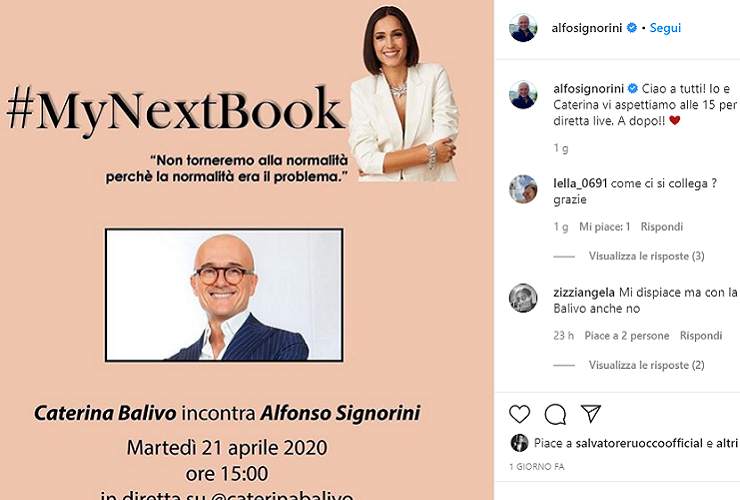Viewport: 740px width, 500px height.
Task: Open comment bubble icon
Action: coord(555,415)
